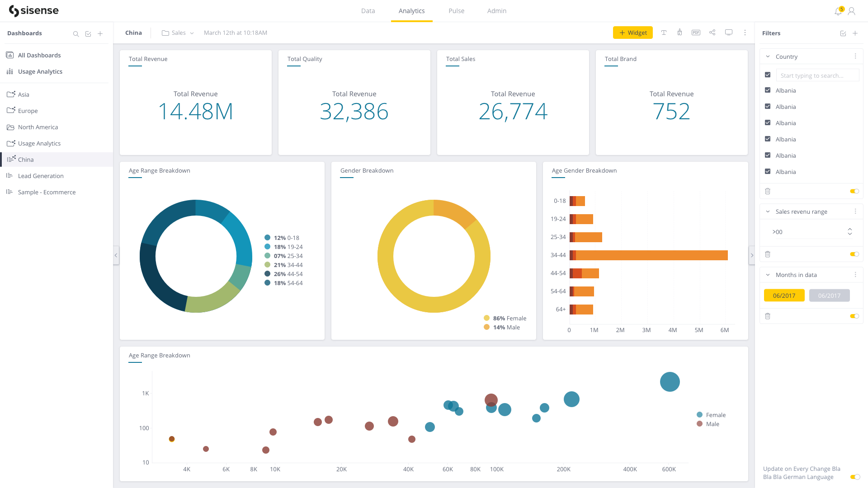Search dashboards using magnifier icon
868x488 pixels.
[x=76, y=34]
